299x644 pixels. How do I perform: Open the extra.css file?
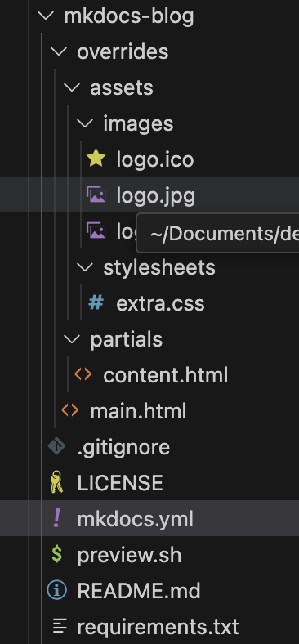pos(160,303)
